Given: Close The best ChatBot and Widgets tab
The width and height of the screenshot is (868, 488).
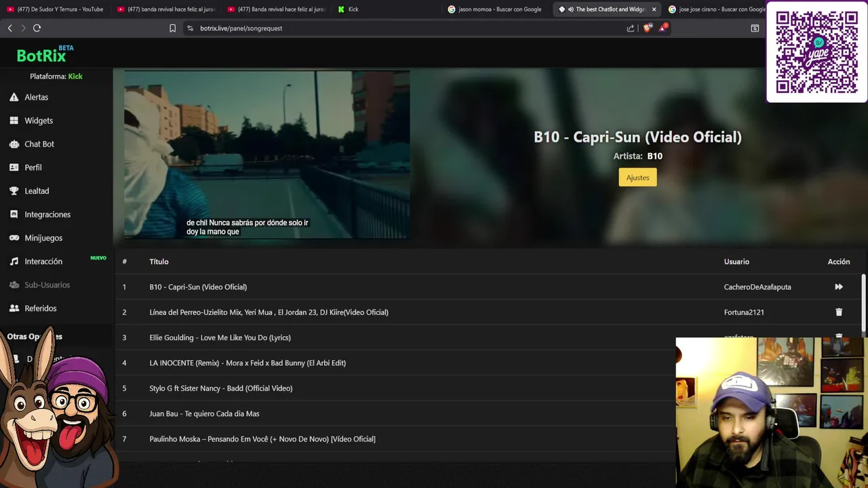Looking at the screenshot, I should click(654, 9).
